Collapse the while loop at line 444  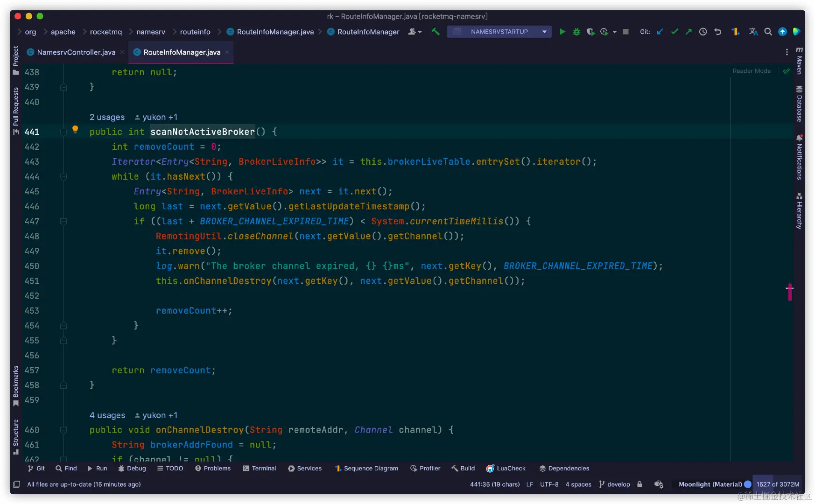pos(63,177)
